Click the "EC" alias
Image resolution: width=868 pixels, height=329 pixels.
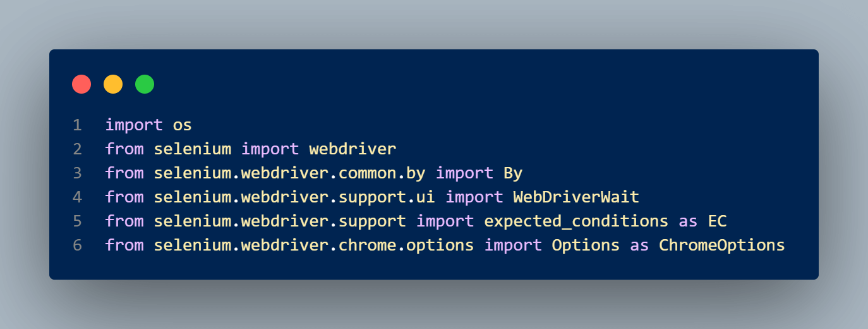717,221
